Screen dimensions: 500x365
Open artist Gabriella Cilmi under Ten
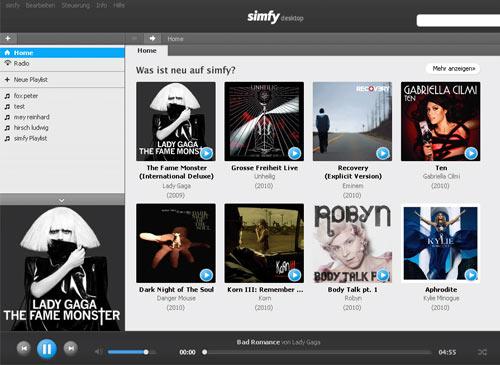point(441,176)
